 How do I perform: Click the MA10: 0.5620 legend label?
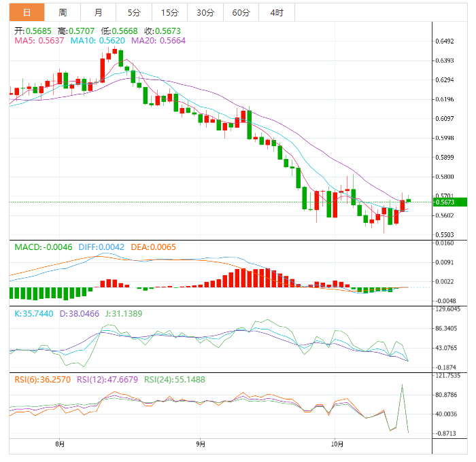click(x=97, y=40)
